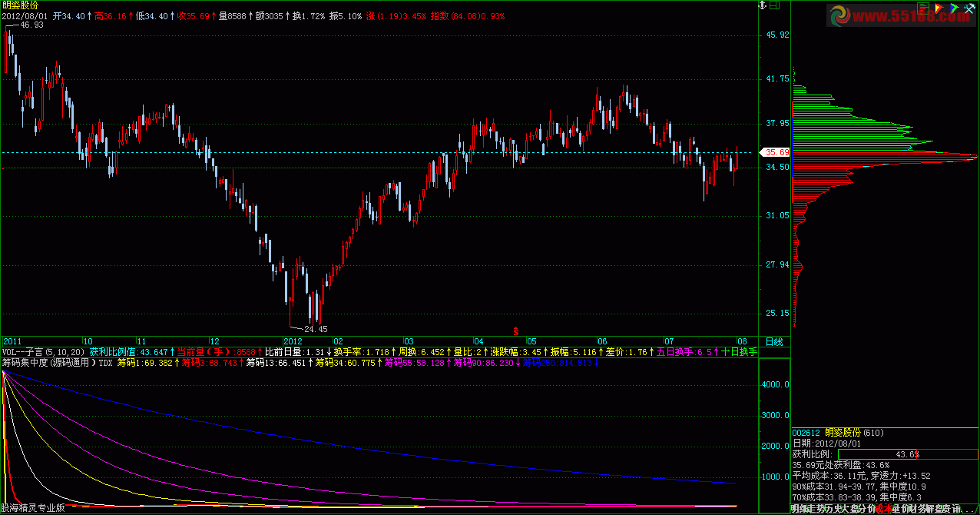This screenshot has height=515, width=980.
Task: Switch to the 明细 tab
Action: 799,509
